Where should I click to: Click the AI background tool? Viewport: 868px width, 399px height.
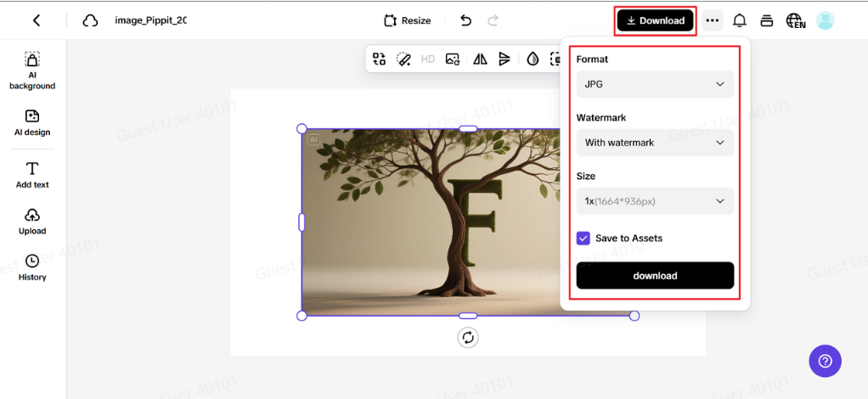31,70
